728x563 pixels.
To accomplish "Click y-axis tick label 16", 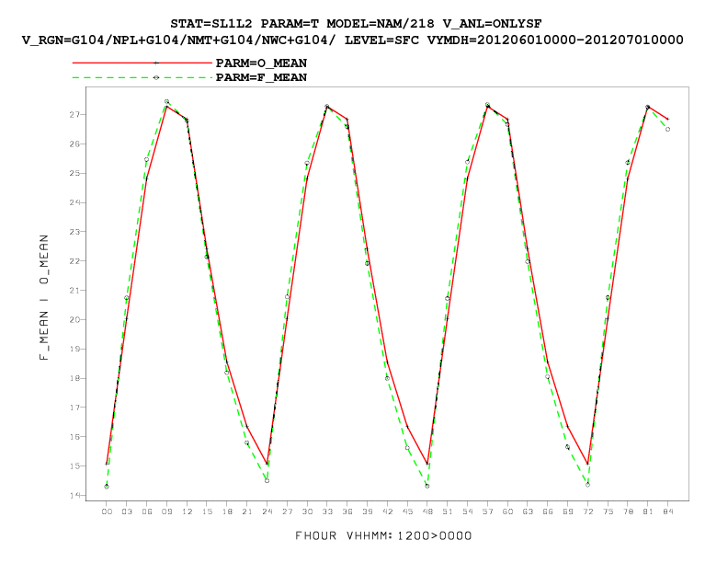I will (74, 437).
